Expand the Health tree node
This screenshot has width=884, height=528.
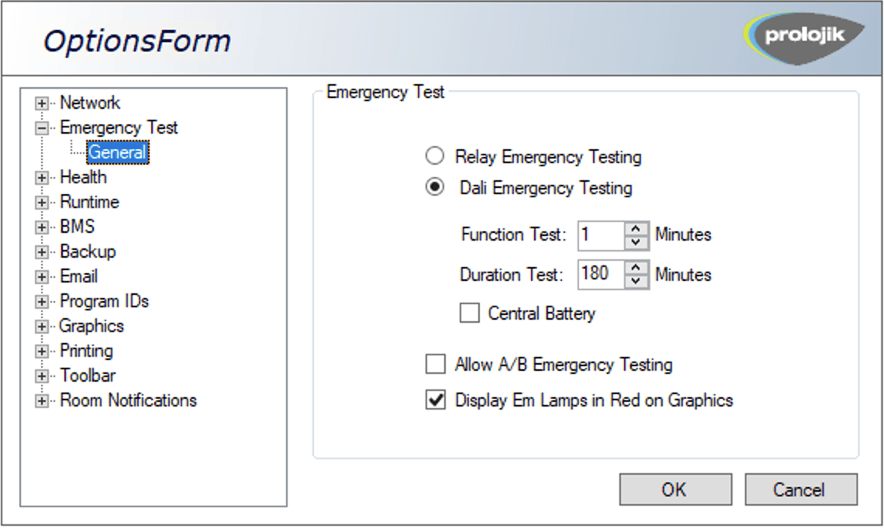pyautogui.click(x=42, y=178)
